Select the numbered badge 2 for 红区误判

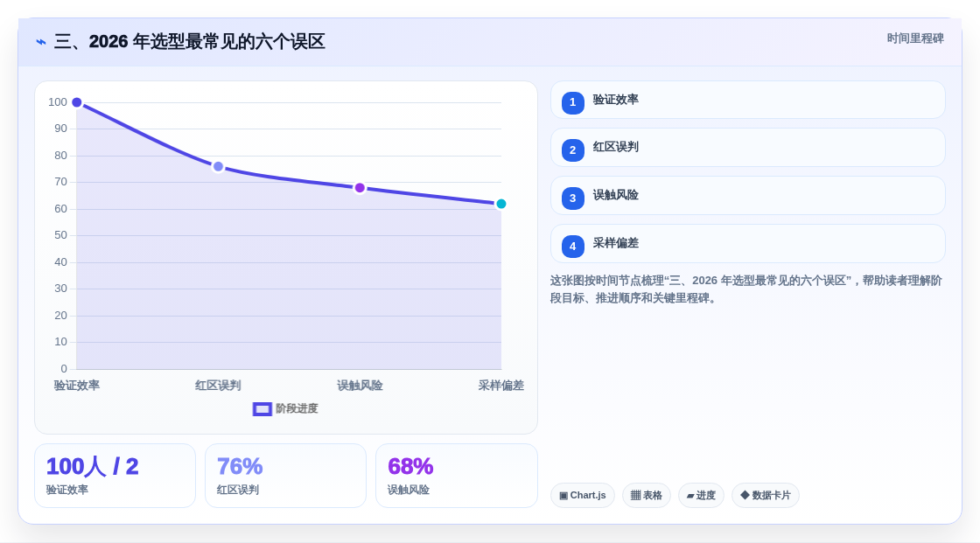click(572, 150)
